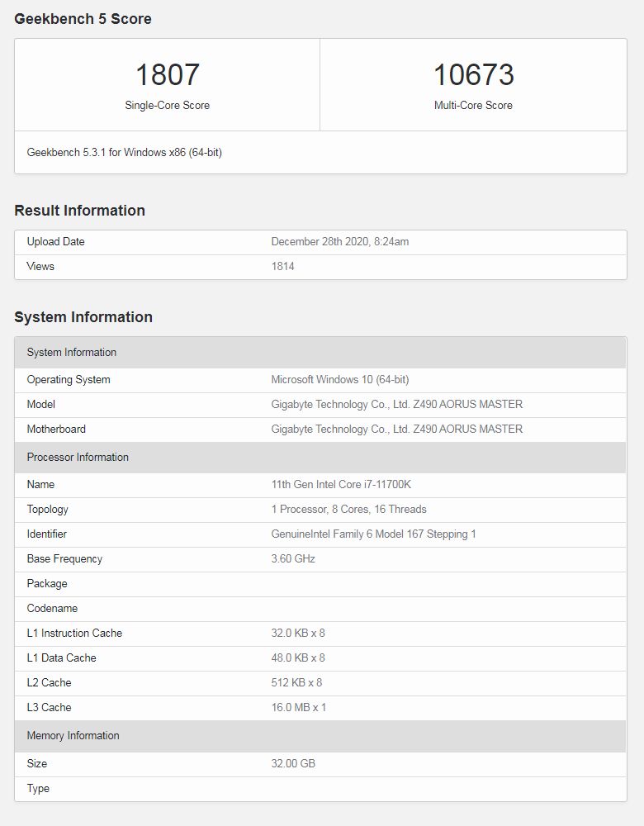Click the Geekbench 5 Score heading
Image resolution: width=644 pixels, height=826 pixels.
tap(83, 19)
